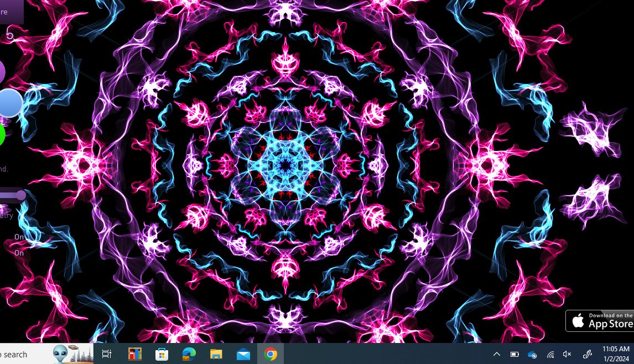Launch Microsoft Store from the taskbar
This screenshot has width=634, height=364.
162,354
